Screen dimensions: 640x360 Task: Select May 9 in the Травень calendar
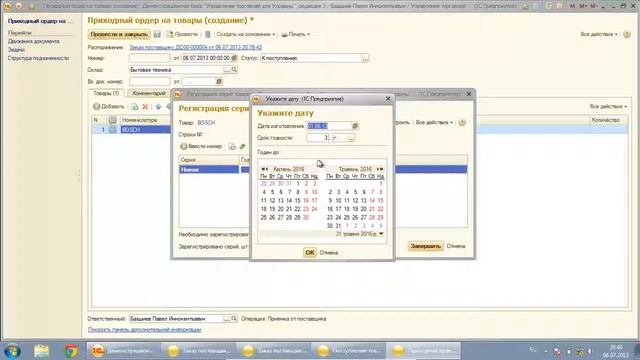330,201
